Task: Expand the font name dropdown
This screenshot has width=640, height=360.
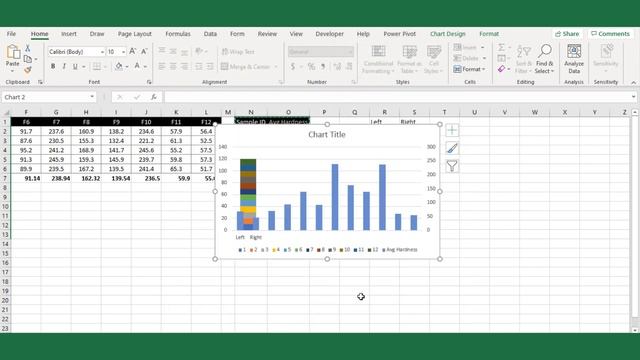Action: [102, 52]
